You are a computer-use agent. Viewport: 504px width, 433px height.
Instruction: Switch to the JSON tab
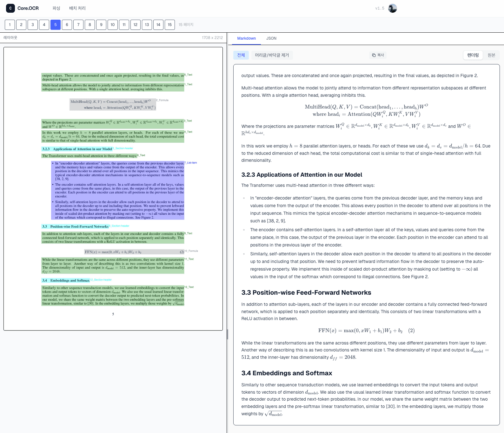click(271, 38)
